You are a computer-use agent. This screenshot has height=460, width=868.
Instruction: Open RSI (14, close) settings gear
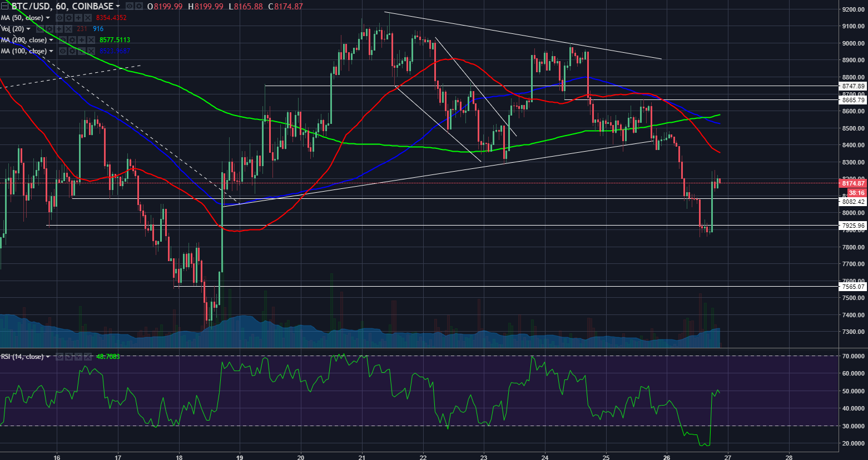point(69,357)
